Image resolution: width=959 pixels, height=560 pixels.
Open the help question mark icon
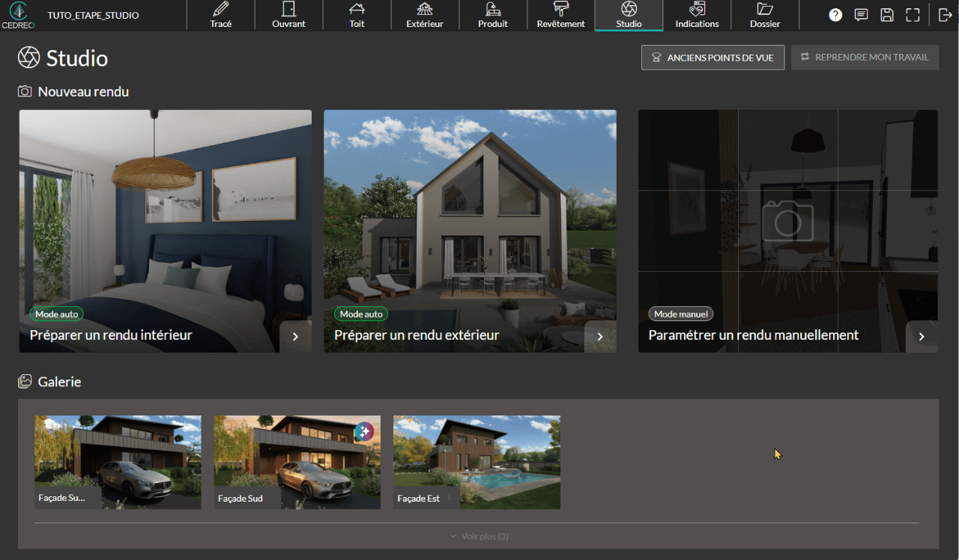[835, 15]
